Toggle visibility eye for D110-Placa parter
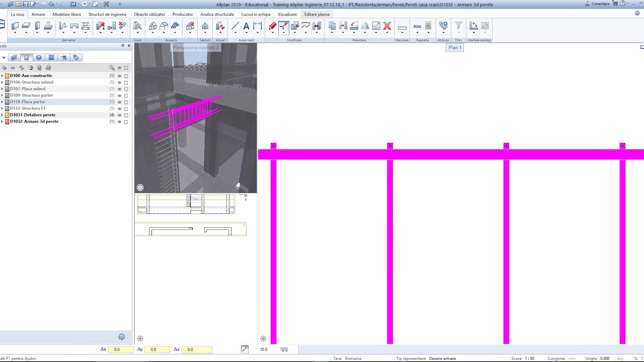 [119, 102]
